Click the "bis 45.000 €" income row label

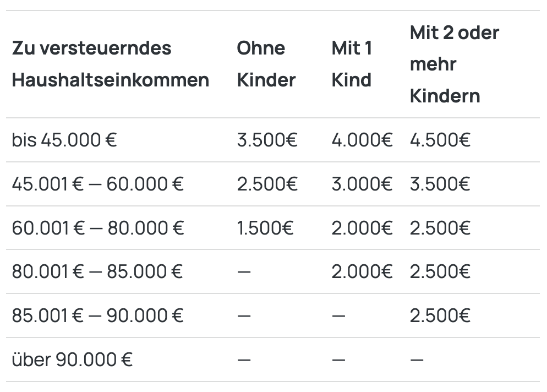pyautogui.click(x=64, y=140)
